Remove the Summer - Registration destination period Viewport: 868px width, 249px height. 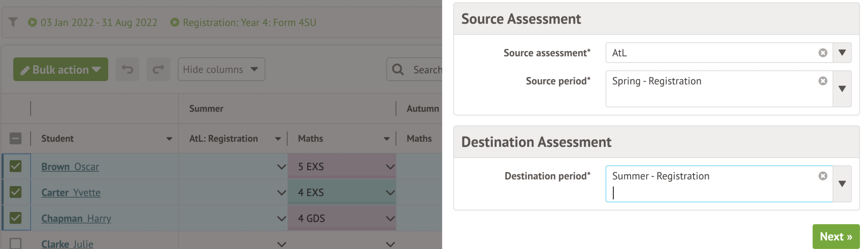pyautogui.click(x=822, y=176)
